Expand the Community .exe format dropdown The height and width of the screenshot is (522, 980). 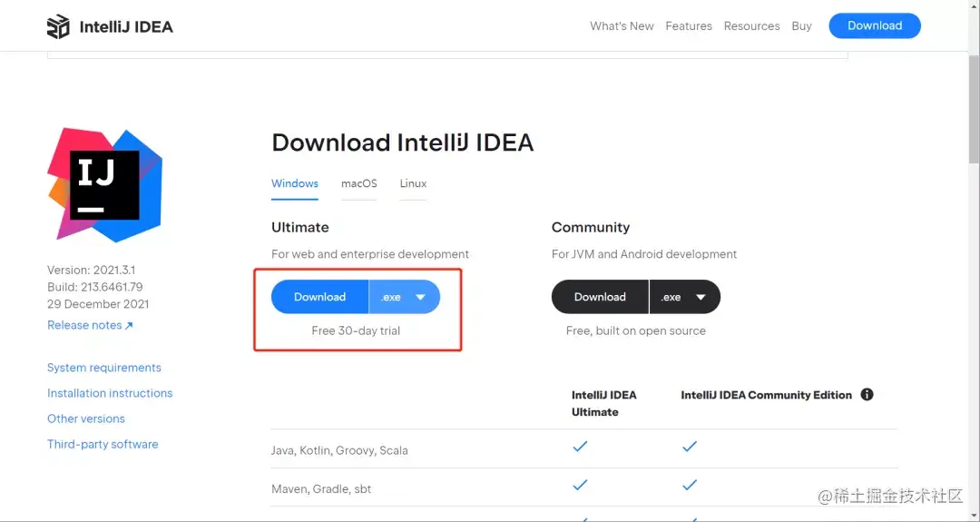click(x=685, y=297)
